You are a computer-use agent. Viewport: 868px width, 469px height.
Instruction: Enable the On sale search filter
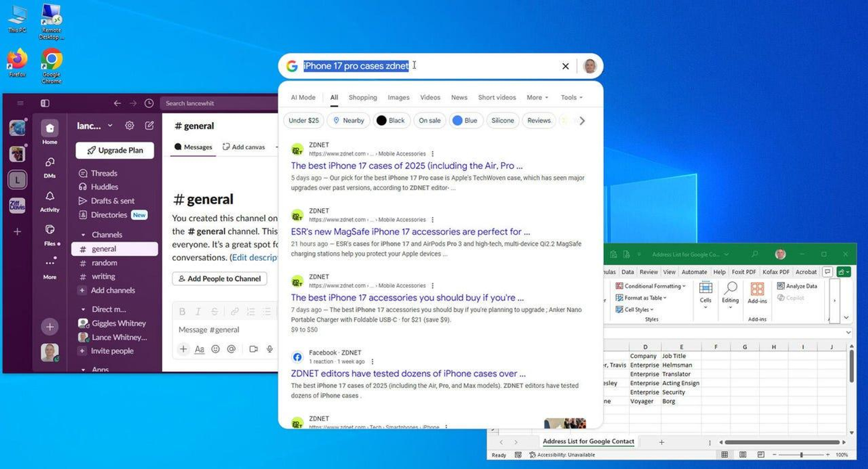(x=429, y=121)
